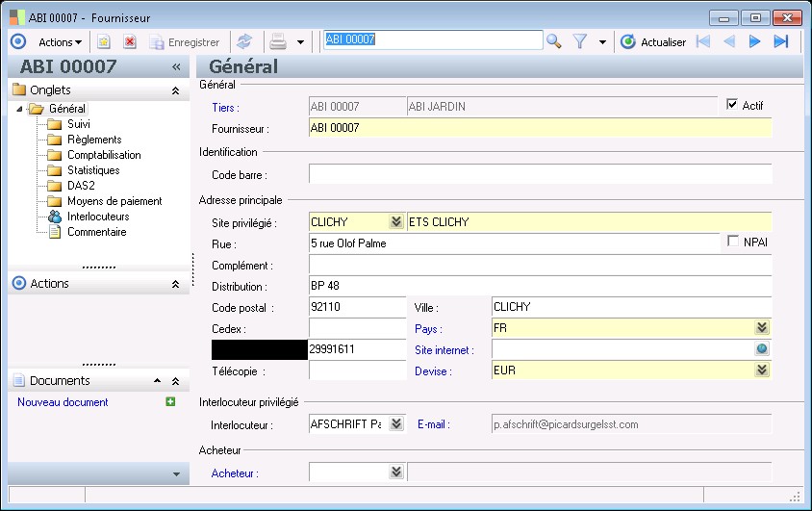Go to the next record arrow
The height and width of the screenshot is (511, 812).
click(755, 41)
